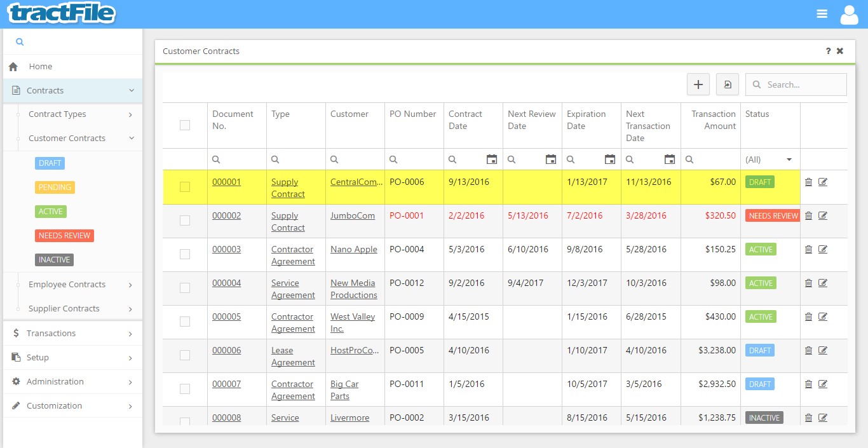Viewport: 868px width, 448px height.
Task: Open the Status (All) filter dropdown
Action: (x=770, y=160)
